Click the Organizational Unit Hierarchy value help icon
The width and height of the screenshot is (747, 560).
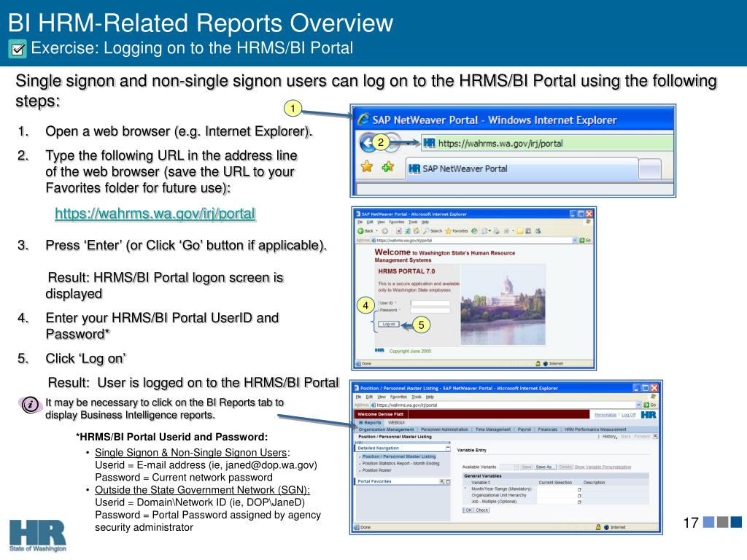579,496
